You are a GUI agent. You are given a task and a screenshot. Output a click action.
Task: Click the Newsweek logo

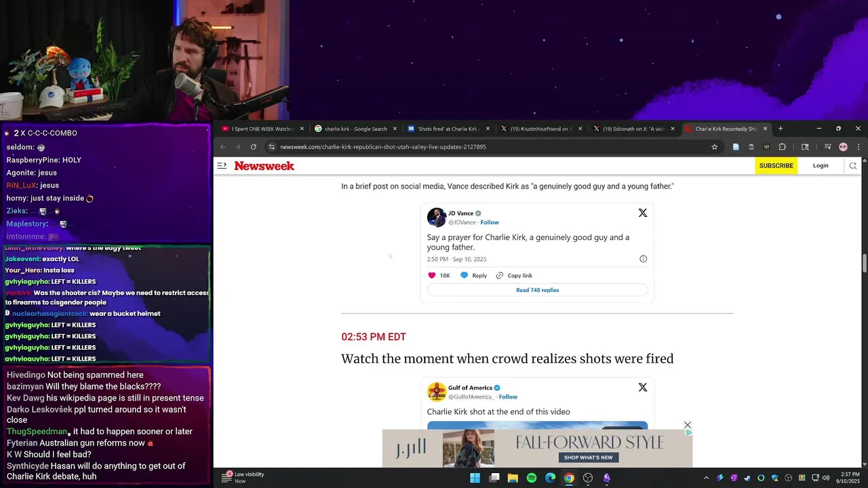tap(264, 166)
